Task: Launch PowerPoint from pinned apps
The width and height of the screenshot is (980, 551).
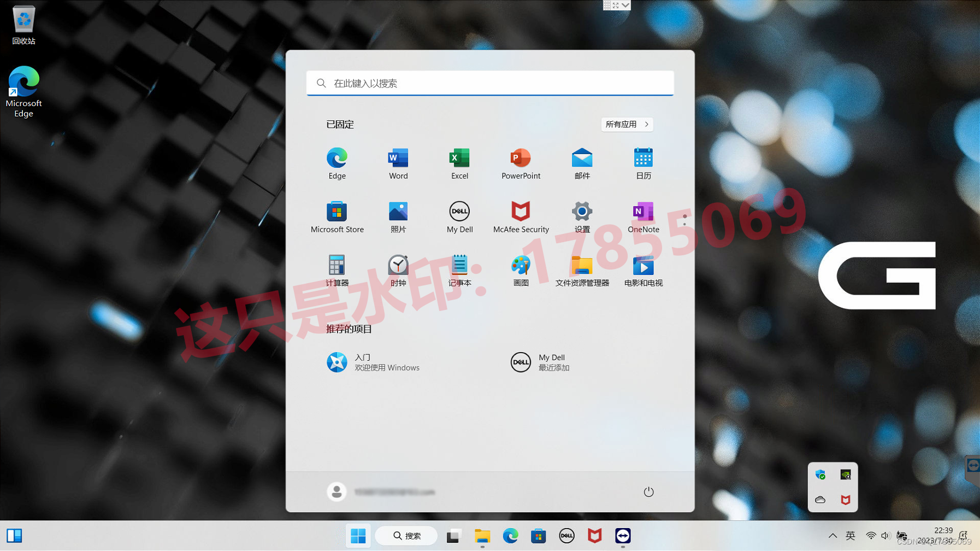Action: [521, 163]
